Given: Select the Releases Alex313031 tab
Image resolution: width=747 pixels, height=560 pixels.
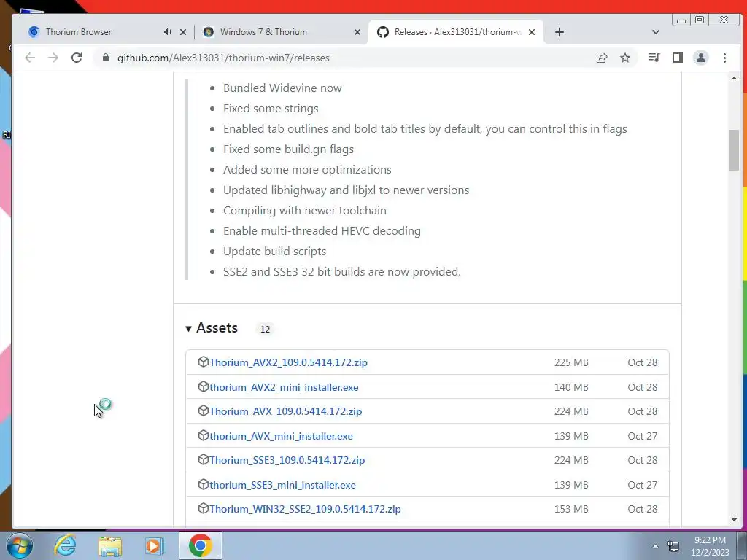Looking at the screenshot, I should 456,32.
